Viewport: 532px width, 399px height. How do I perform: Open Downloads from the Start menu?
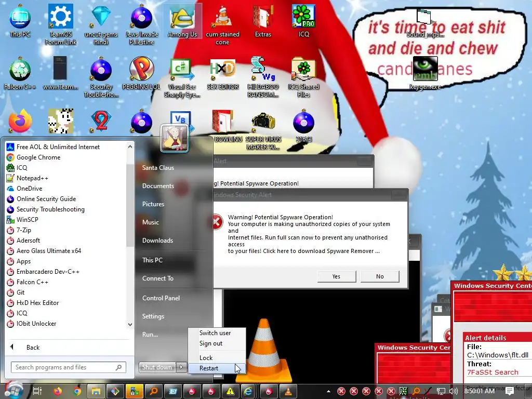tap(157, 240)
